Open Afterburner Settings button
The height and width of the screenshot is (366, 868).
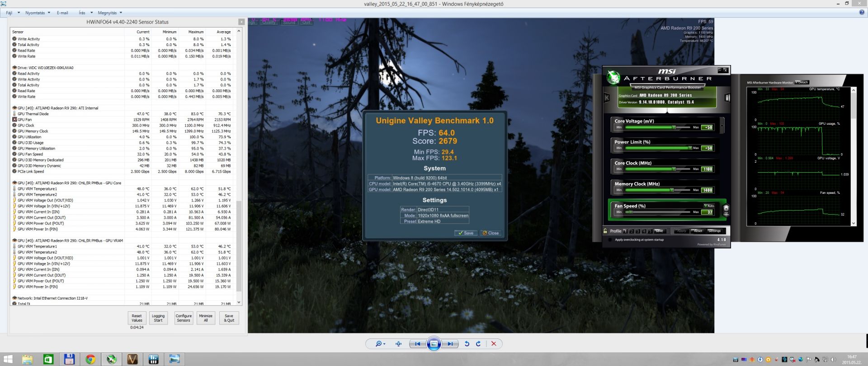click(714, 231)
